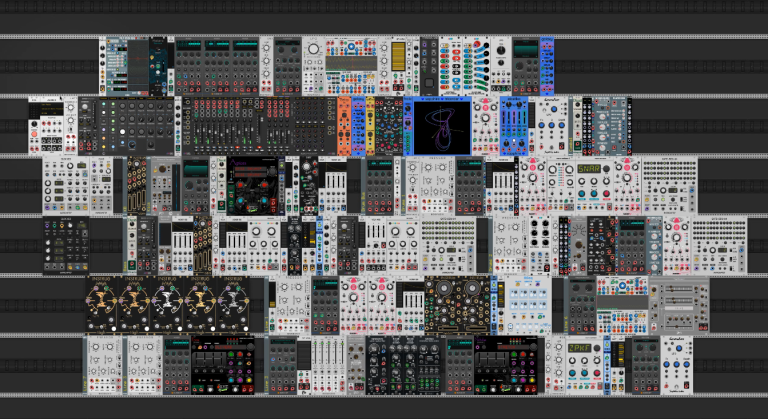The width and height of the screenshot is (768, 419).
Task: Turn the large white knob on top-row LFO module
Action: click(313, 49)
